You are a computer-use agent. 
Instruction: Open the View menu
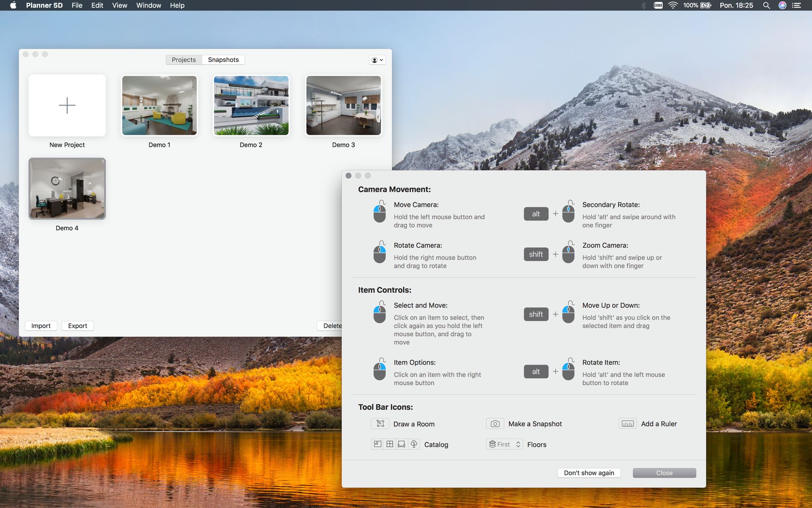tap(119, 5)
